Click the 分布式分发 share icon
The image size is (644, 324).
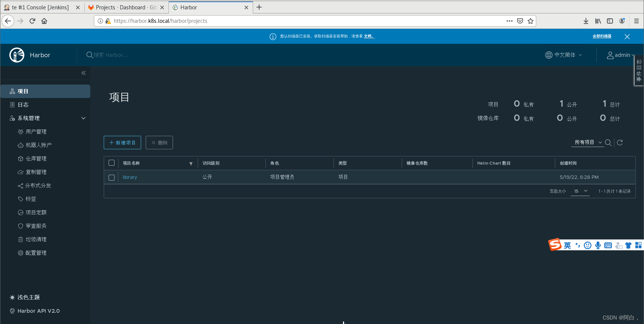[21, 186]
